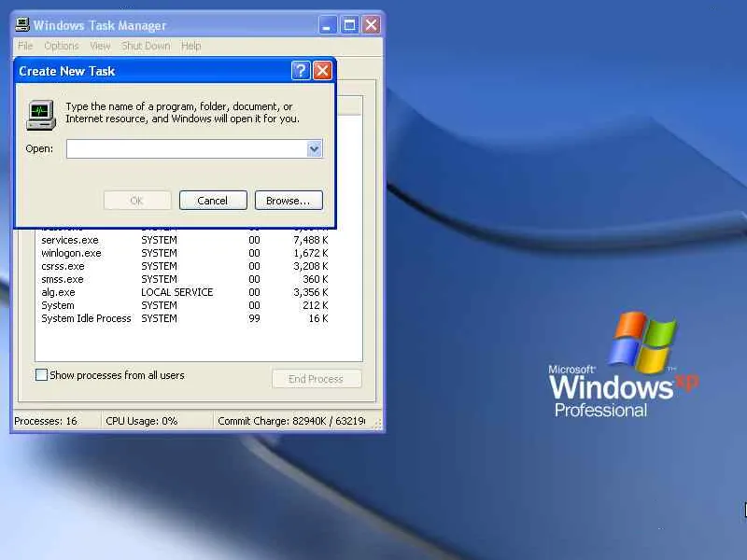The width and height of the screenshot is (747, 560).
Task: Click the Cancel button
Action: click(x=213, y=201)
